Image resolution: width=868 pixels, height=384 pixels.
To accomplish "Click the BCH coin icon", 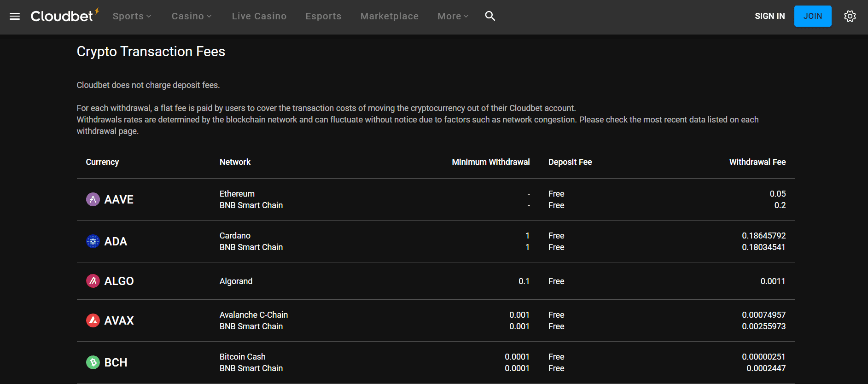I will click(93, 362).
